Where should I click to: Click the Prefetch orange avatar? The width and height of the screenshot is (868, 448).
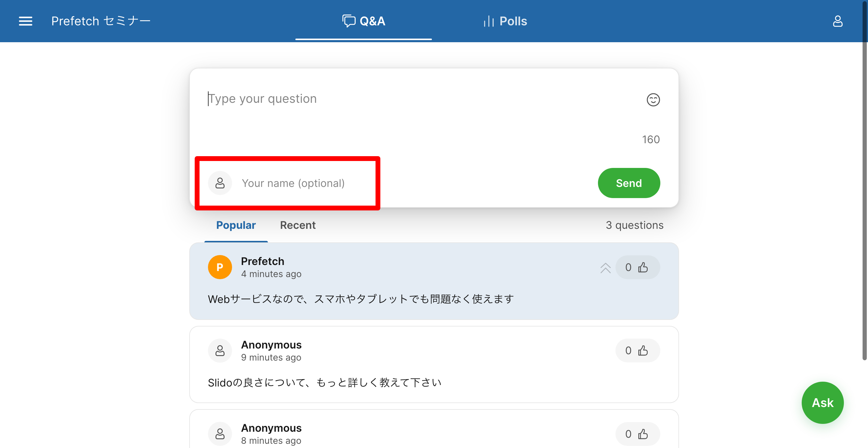(x=219, y=267)
